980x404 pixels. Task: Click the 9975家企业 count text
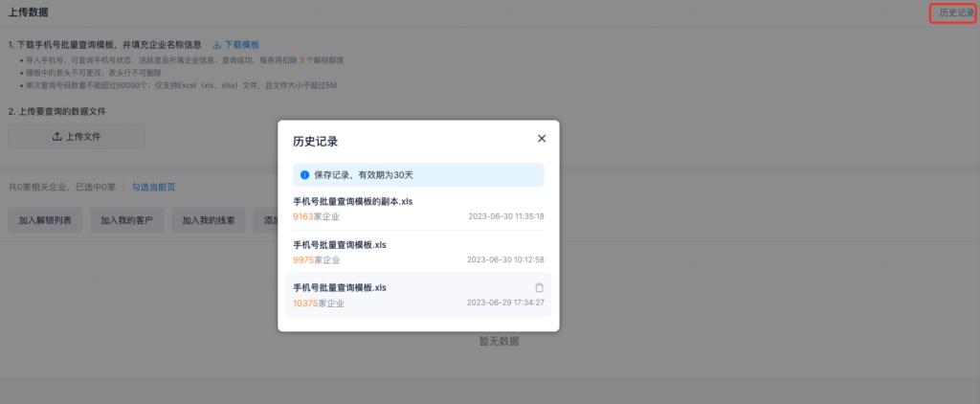point(316,259)
